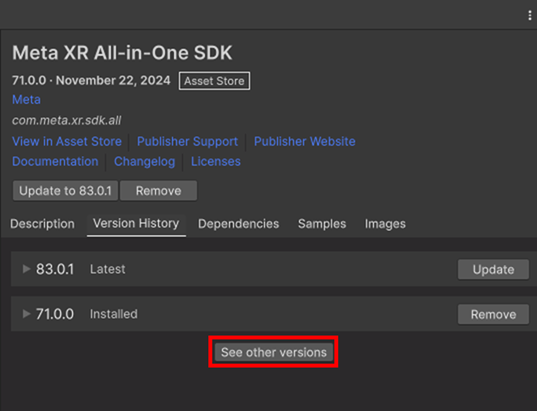This screenshot has height=411, width=537.
Task: Click the Installed label of 71.0.0
Action: pos(114,314)
